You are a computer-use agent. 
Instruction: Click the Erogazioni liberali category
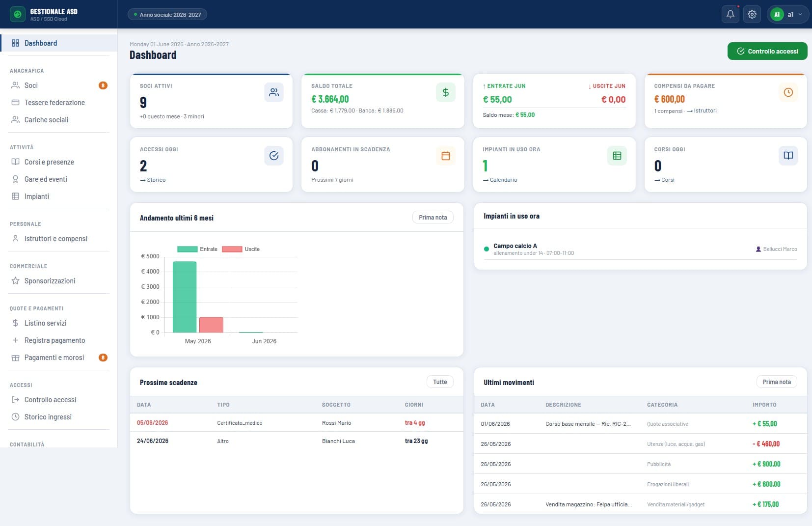[x=668, y=484]
